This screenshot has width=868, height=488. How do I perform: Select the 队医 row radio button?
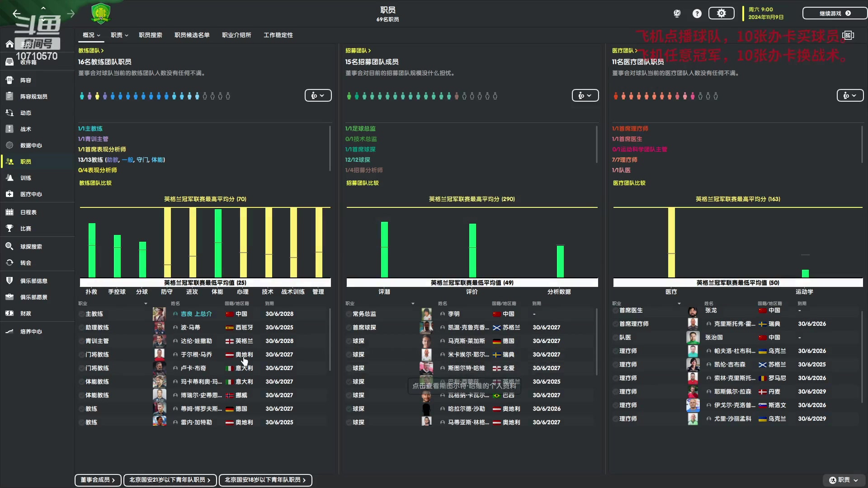point(615,338)
